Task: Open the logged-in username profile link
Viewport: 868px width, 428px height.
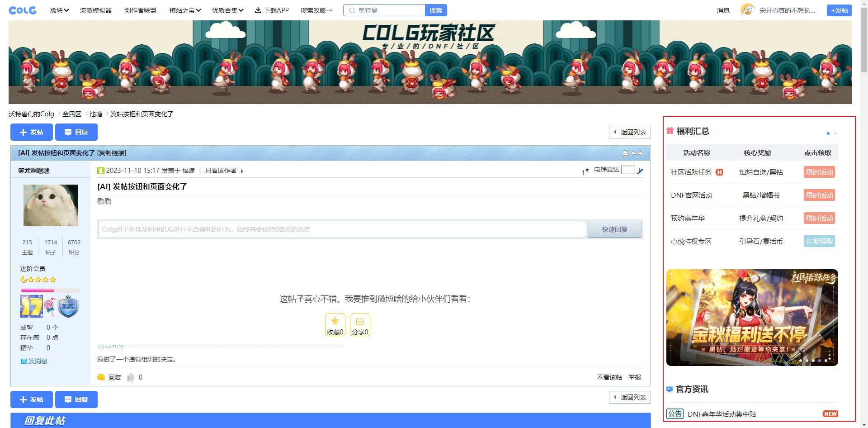Action: (787, 10)
